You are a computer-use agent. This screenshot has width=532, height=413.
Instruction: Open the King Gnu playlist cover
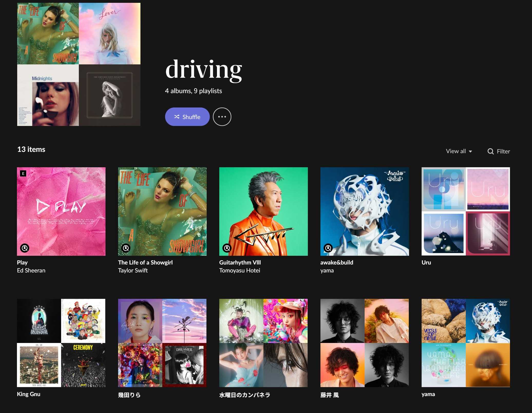61,343
